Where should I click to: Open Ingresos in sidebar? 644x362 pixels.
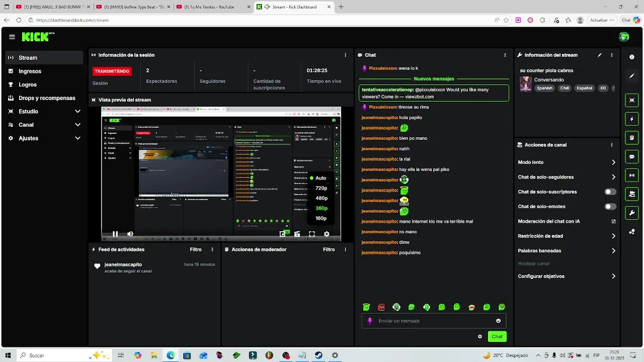[44, 71]
